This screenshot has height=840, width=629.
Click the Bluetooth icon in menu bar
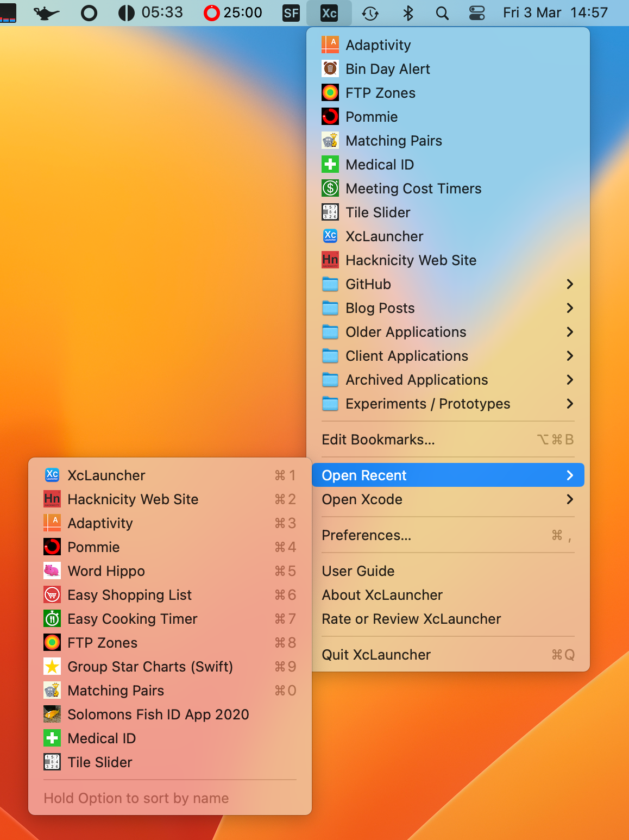pyautogui.click(x=408, y=13)
